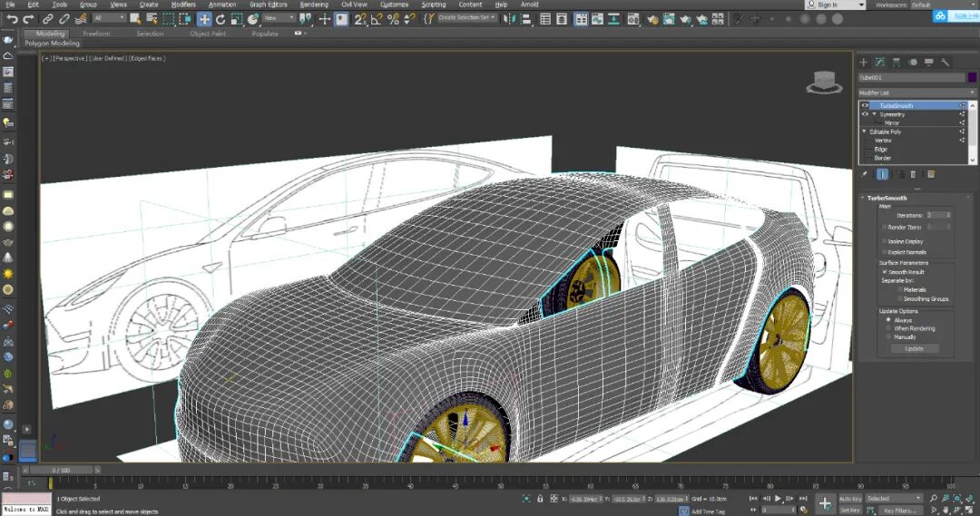
Task: Click the Mirror tool icon
Action: (511, 18)
